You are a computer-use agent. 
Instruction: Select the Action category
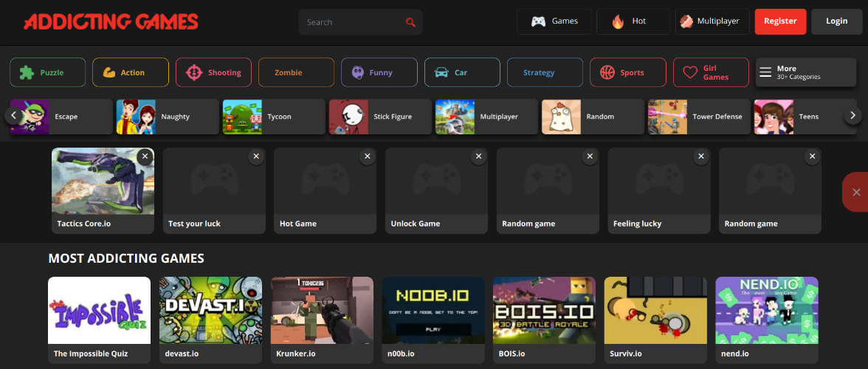[x=131, y=72]
